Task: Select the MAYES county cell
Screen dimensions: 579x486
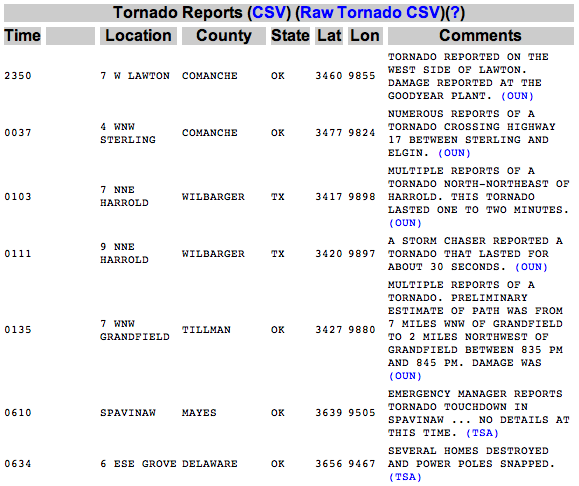Action: [199, 413]
